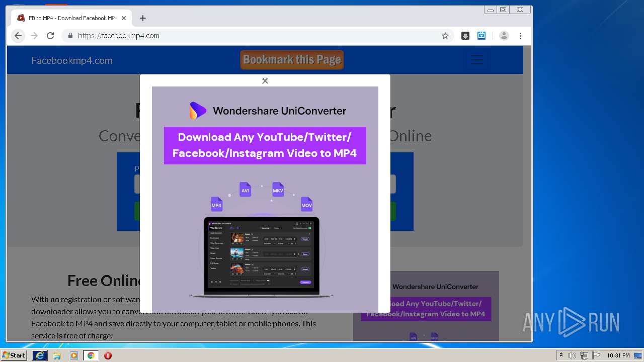This screenshot has width=644, height=362.
Task: Click the laptop screenshot in the ad
Action: (x=262, y=257)
